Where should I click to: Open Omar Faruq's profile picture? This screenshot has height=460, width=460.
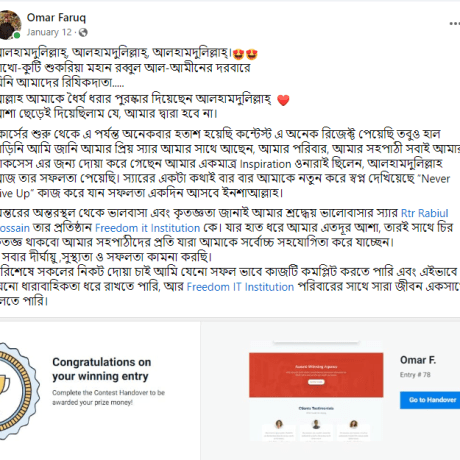point(10,24)
